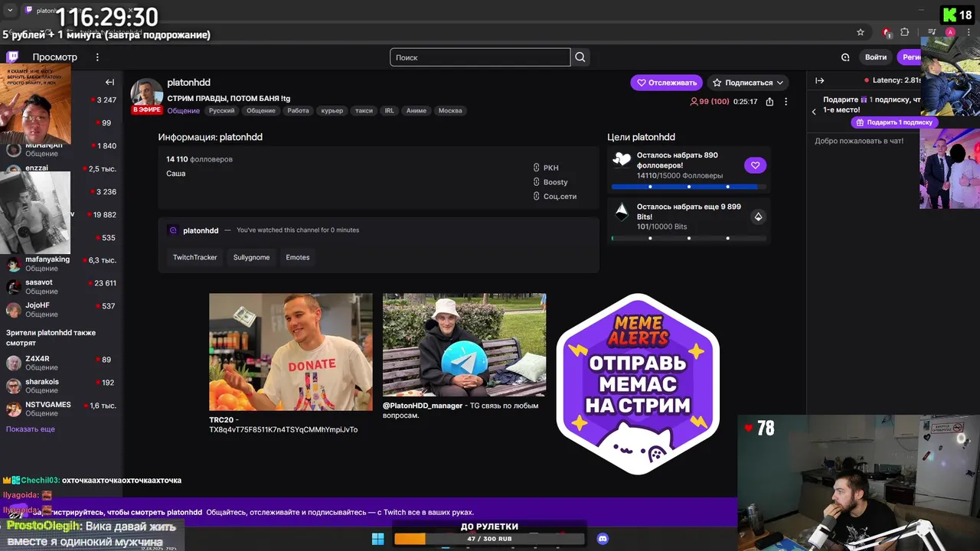Click the share icon next to the uptime
The width and height of the screenshot is (980, 551).
[x=769, y=102]
